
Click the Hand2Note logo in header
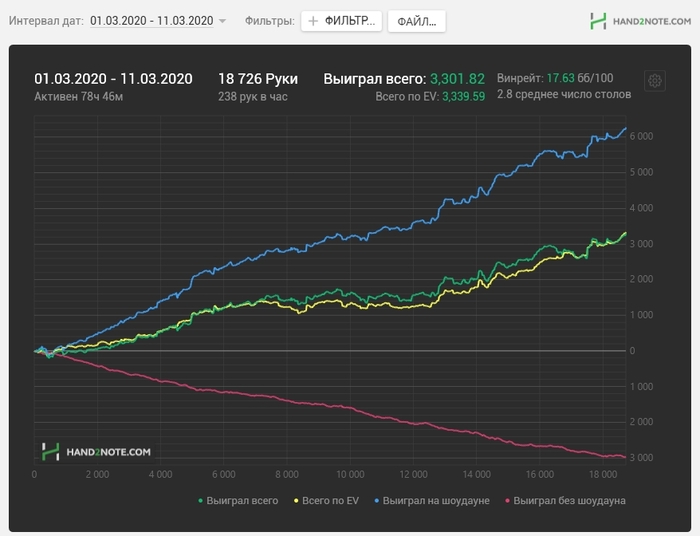tap(640, 21)
